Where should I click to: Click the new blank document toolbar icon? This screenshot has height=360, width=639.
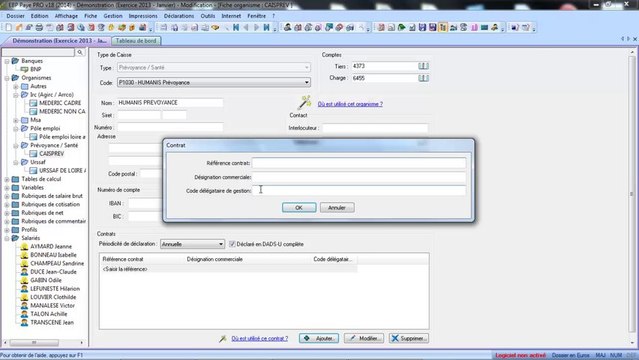pyautogui.click(x=9, y=28)
